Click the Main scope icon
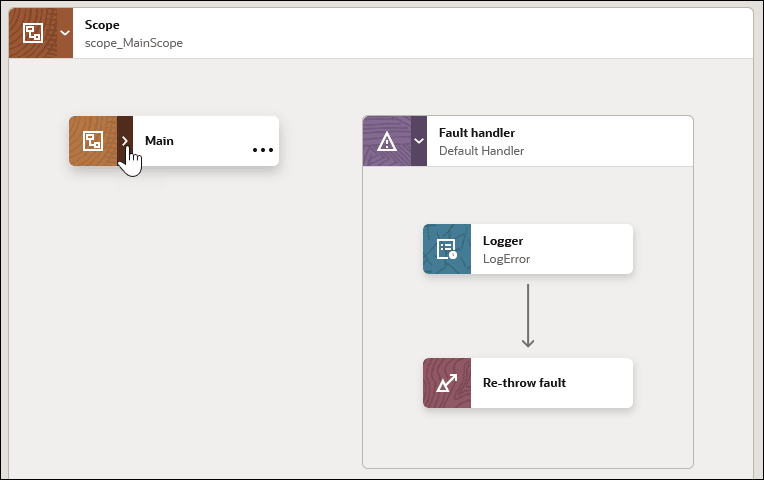 click(x=93, y=141)
